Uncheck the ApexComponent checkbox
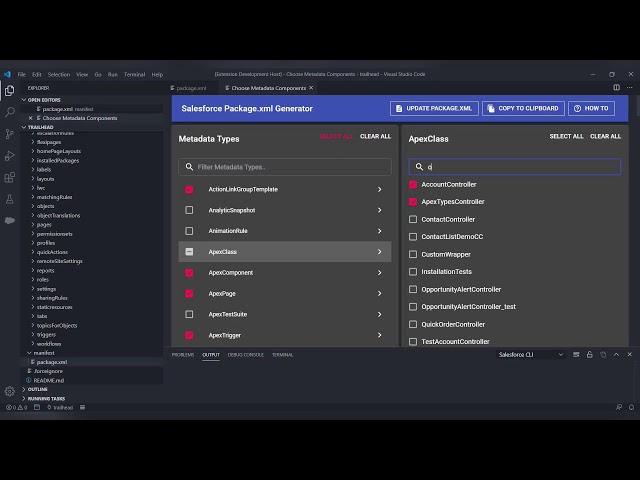This screenshot has height=480, width=640. click(189, 273)
